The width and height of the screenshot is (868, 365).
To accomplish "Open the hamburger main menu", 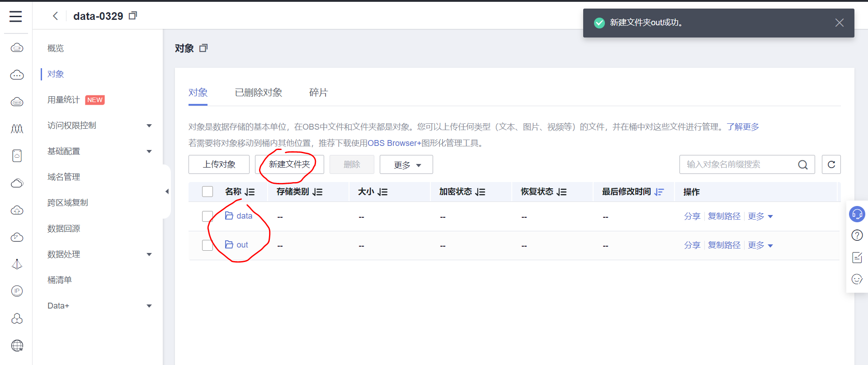I will (16, 17).
